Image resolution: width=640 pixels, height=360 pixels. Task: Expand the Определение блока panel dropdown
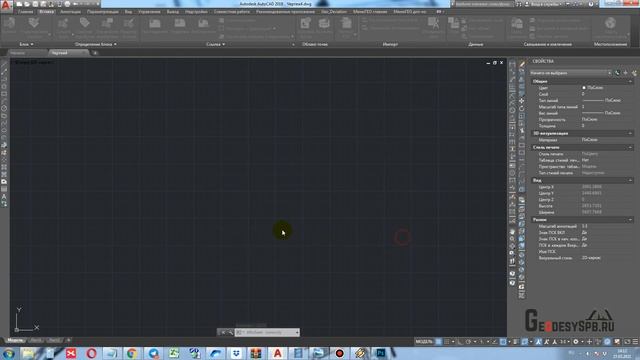[96, 44]
